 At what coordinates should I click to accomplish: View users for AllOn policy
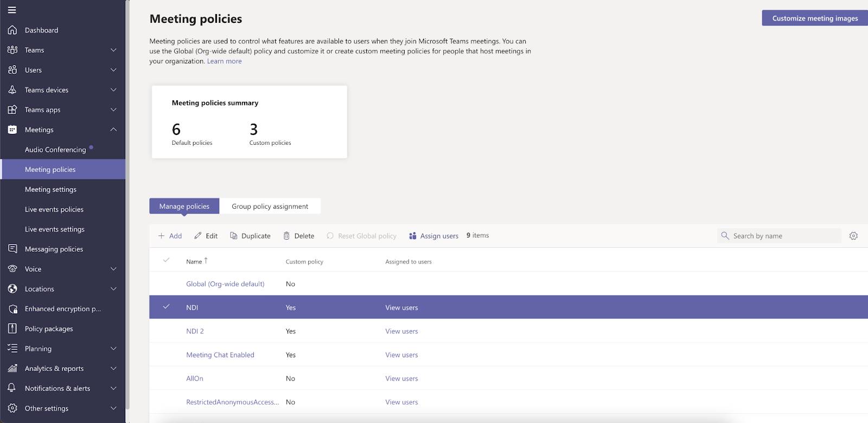(401, 379)
